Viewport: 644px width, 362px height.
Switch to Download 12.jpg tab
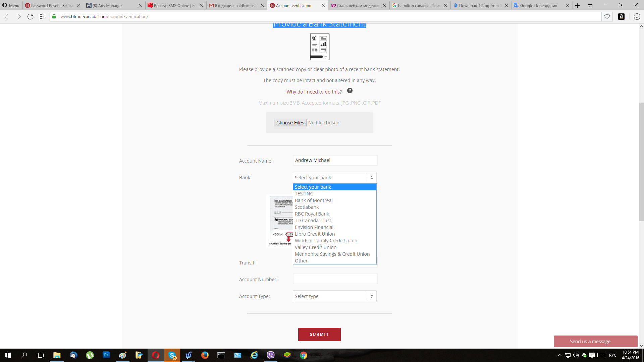click(480, 5)
